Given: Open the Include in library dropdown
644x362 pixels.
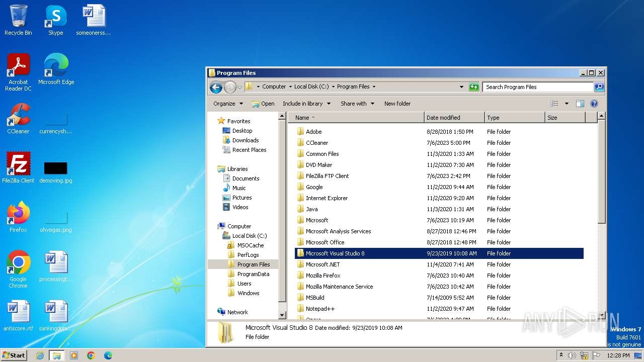Looking at the screenshot, I should pos(306,104).
